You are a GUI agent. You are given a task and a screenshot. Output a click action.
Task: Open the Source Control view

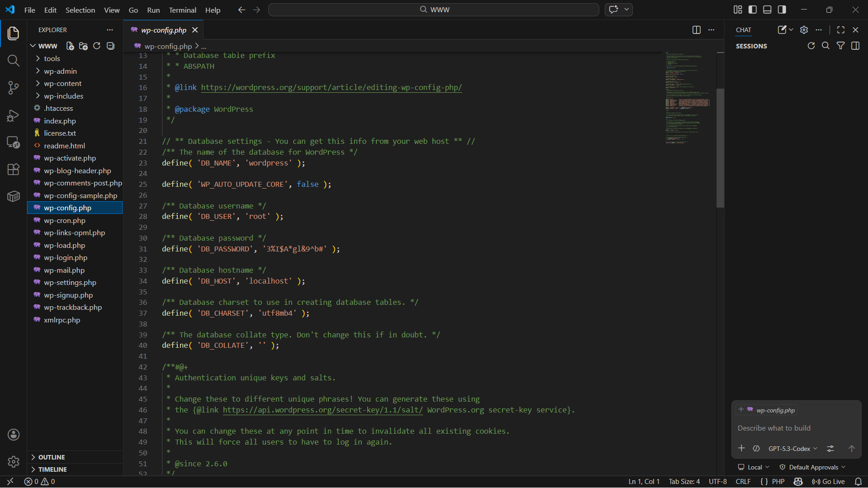click(x=13, y=88)
